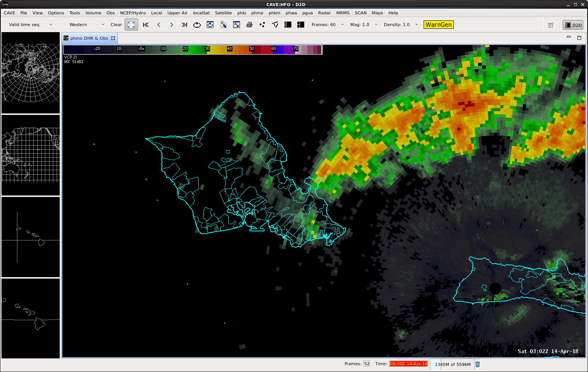Jump to the last frame
The height and width of the screenshot is (372, 588).
[184, 25]
